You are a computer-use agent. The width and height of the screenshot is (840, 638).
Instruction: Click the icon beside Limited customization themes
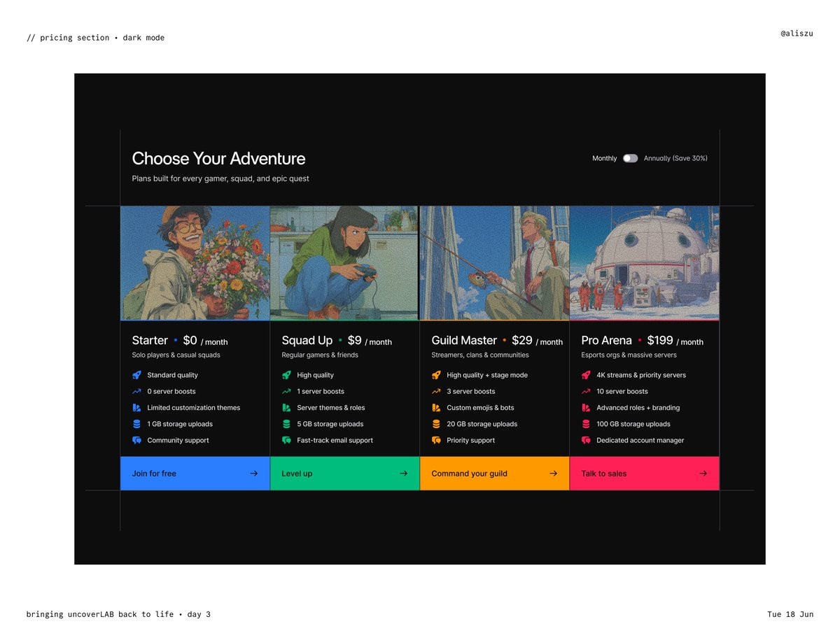(136, 408)
